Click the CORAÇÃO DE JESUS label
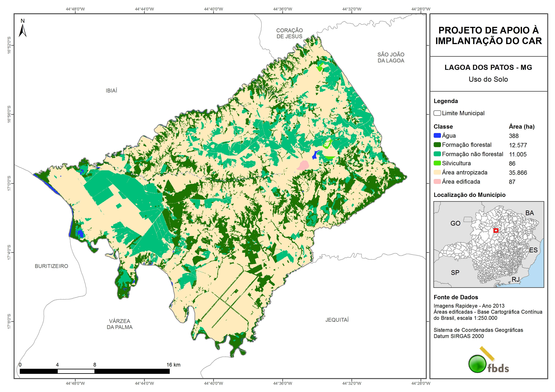The width and height of the screenshot is (555, 392). pyautogui.click(x=289, y=33)
